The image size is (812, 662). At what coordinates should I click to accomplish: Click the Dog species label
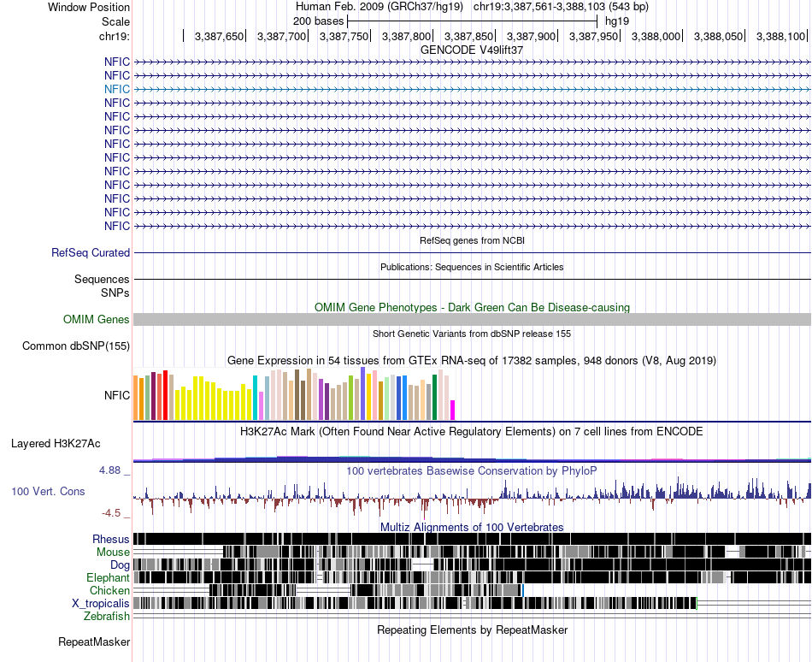[120, 564]
